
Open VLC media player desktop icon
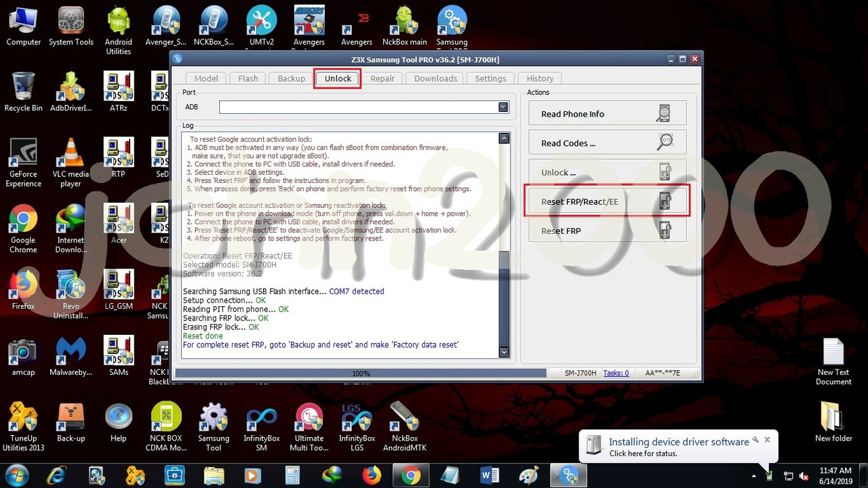[x=71, y=163]
